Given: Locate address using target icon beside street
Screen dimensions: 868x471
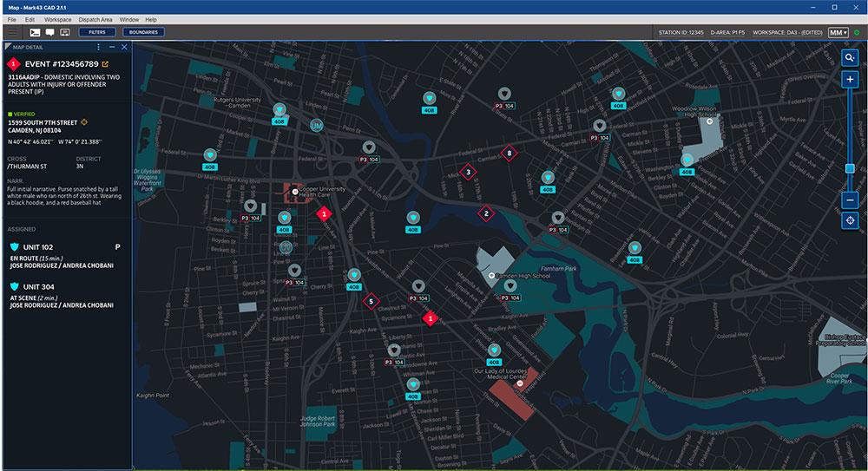Looking at the screenshot, I should (84, 122).
